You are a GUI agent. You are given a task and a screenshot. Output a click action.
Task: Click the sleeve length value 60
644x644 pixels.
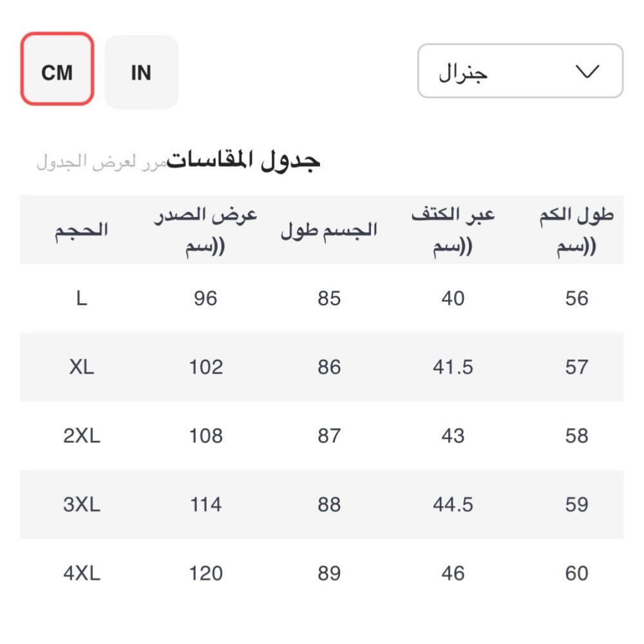coord(576,573)
